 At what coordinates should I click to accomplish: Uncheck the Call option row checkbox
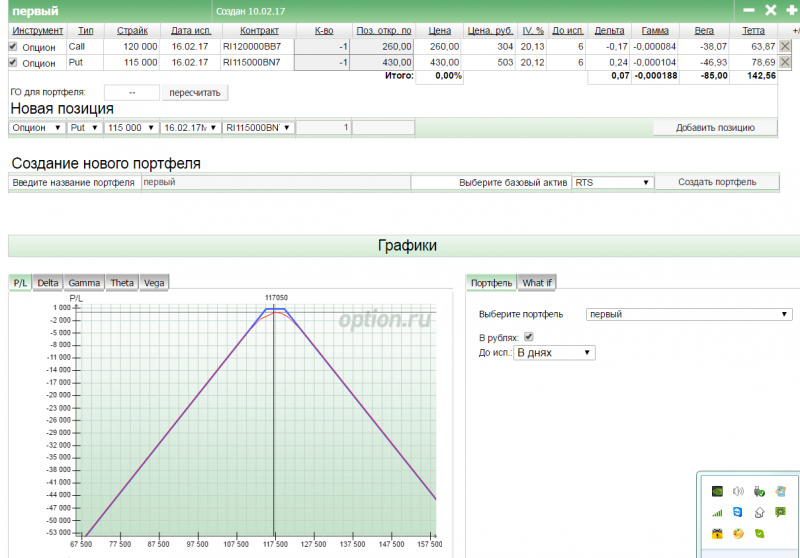[13, 47]
